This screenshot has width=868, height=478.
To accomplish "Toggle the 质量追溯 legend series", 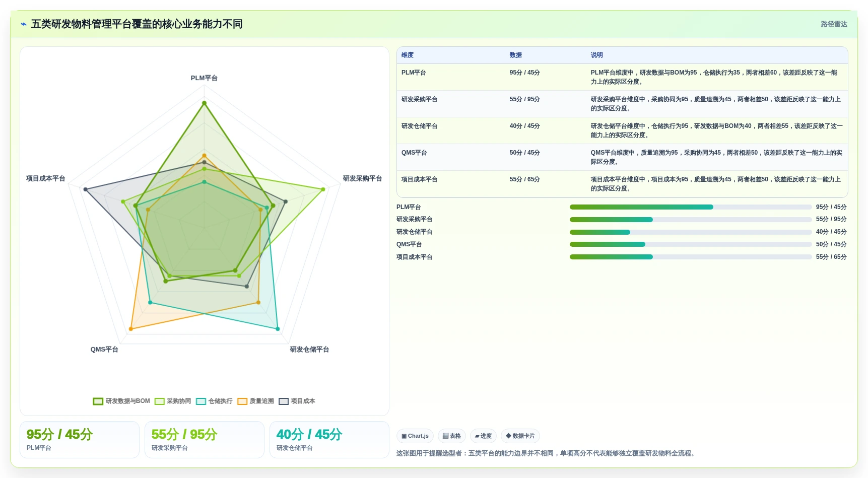I will [x=255, y=401].
